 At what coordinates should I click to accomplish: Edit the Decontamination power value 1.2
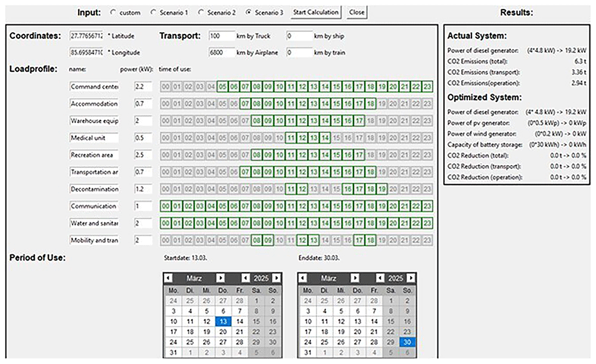143,189
